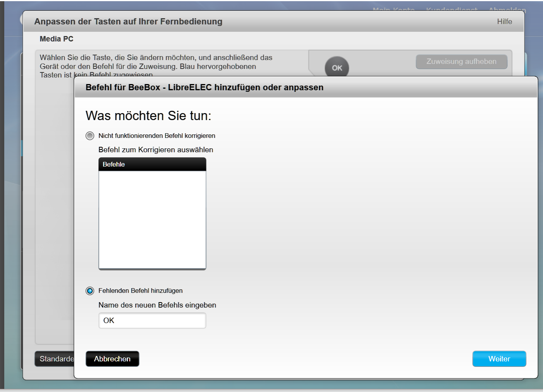
Task: Cancel with the Abbrechen button
Action: click(112, 359)
